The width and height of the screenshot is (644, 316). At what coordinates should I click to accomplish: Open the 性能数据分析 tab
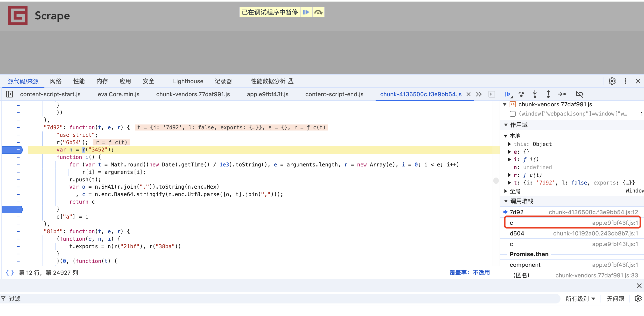[272, 81]
